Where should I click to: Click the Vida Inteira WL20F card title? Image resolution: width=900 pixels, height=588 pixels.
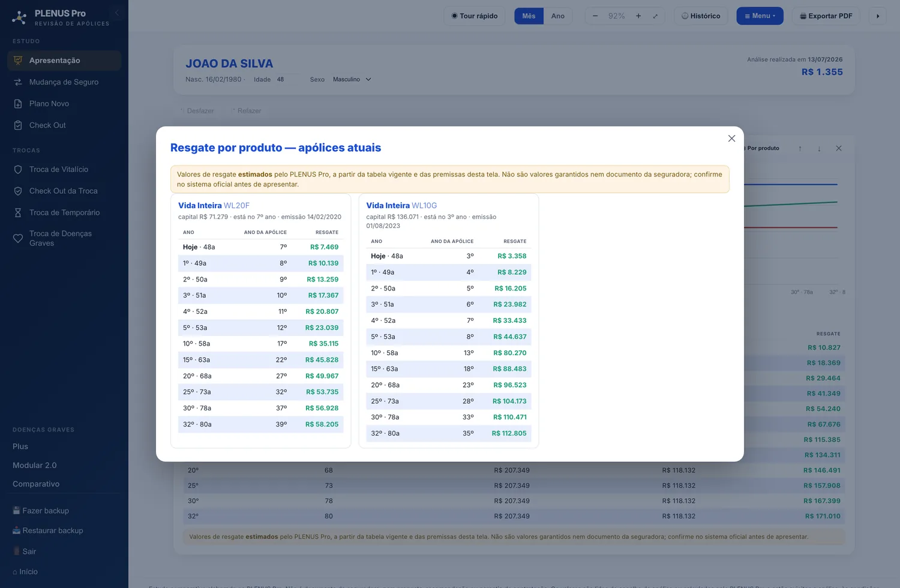point(214,205)
